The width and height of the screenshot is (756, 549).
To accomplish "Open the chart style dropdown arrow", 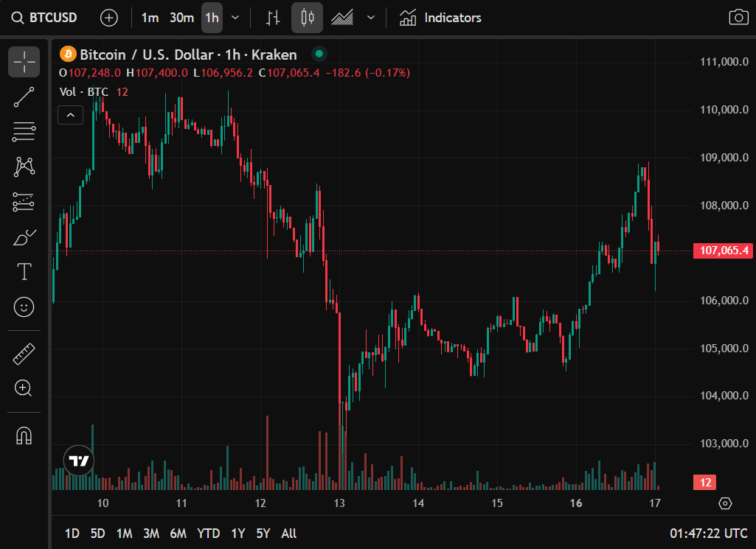I will tap(371, 18).
